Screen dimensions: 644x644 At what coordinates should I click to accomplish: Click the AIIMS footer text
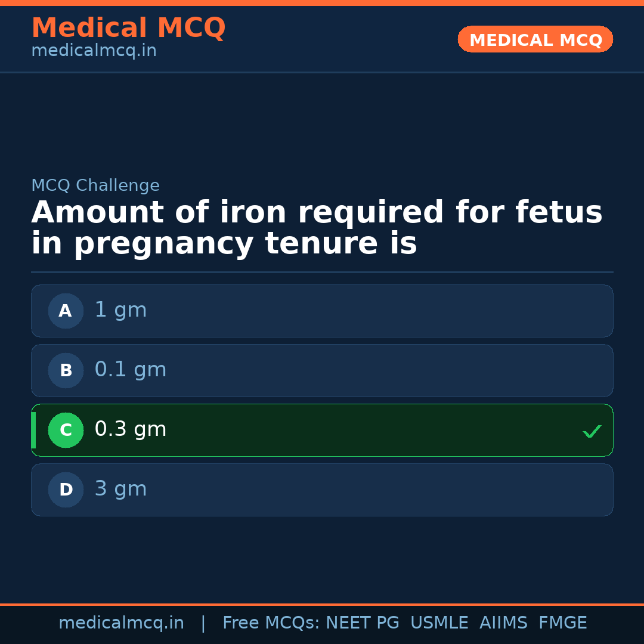click(x=503, y=623)
